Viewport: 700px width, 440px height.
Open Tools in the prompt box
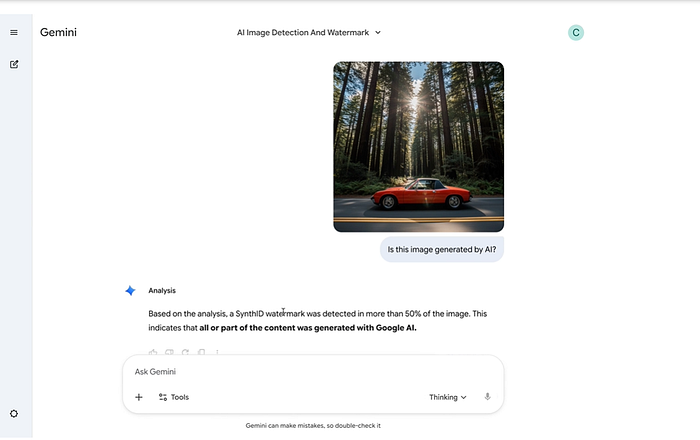click(174, 397)
